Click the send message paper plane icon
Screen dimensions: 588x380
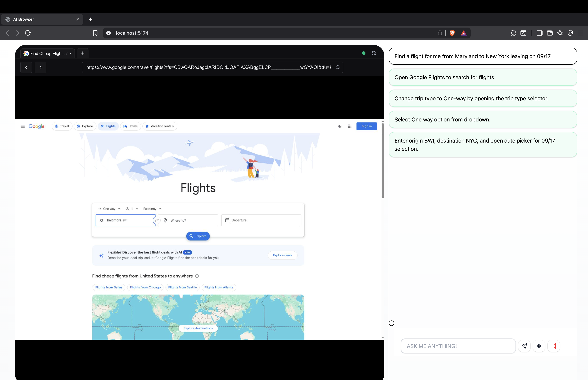tap(524, 346)
